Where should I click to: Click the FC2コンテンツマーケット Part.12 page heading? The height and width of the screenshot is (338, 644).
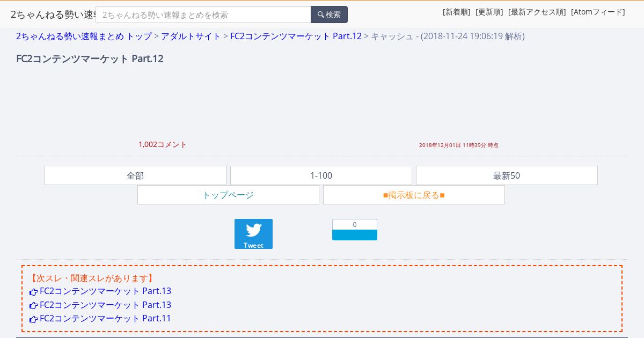(x=90, y=58)
